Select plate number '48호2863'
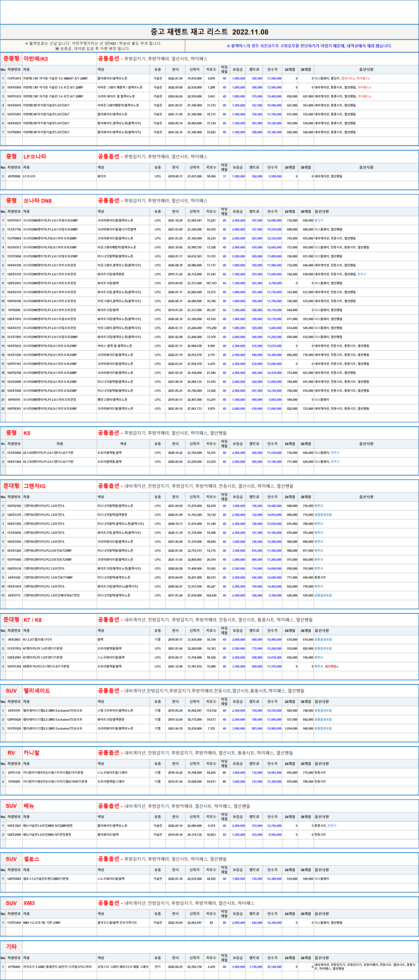419x980 pixels. click(x=14, y=640)
